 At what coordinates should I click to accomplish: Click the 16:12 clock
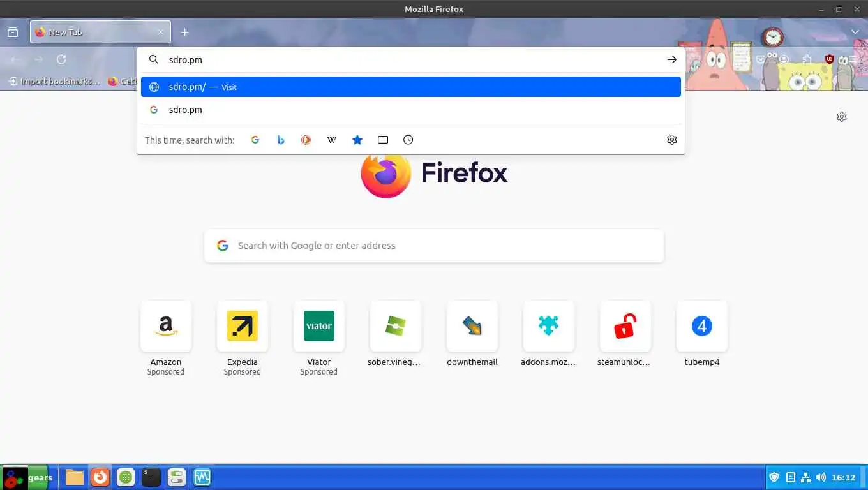pyautogui.click(x=844, y=477)
